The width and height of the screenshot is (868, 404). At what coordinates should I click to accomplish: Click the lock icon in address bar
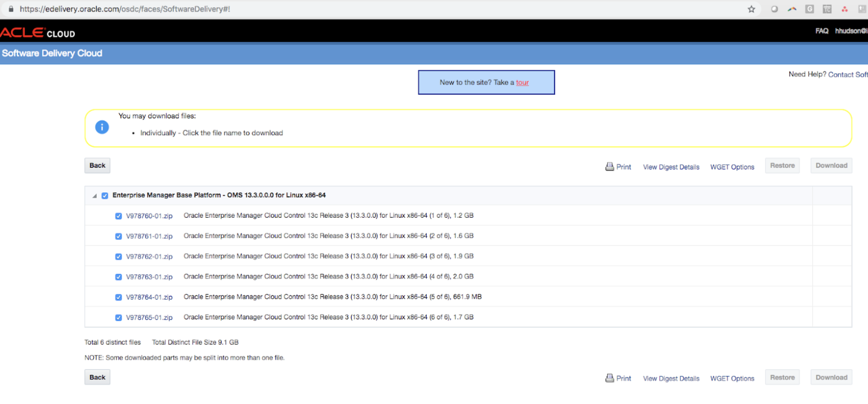click(x=11, y=9)
